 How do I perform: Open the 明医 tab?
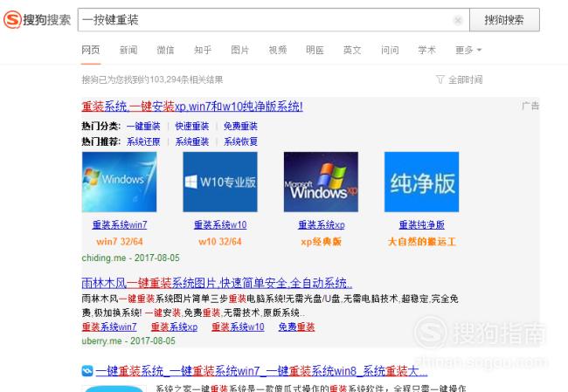pyautogui.click(x=315, y=50)
